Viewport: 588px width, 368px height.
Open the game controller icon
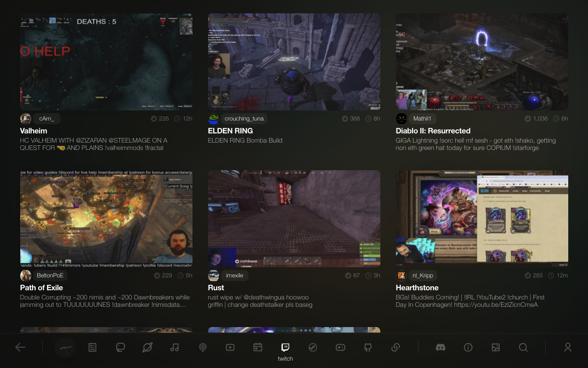click(340, 347)
